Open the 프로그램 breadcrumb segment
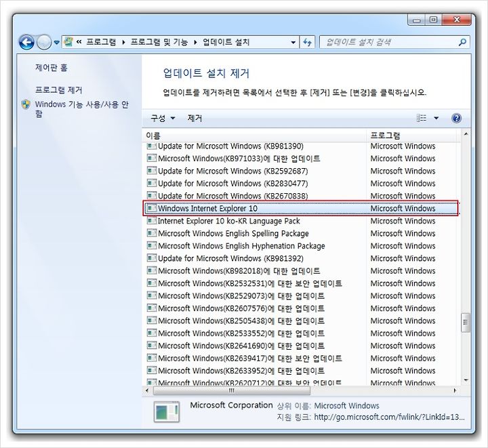Screen dimensions: 488x448 coord(101,42)
